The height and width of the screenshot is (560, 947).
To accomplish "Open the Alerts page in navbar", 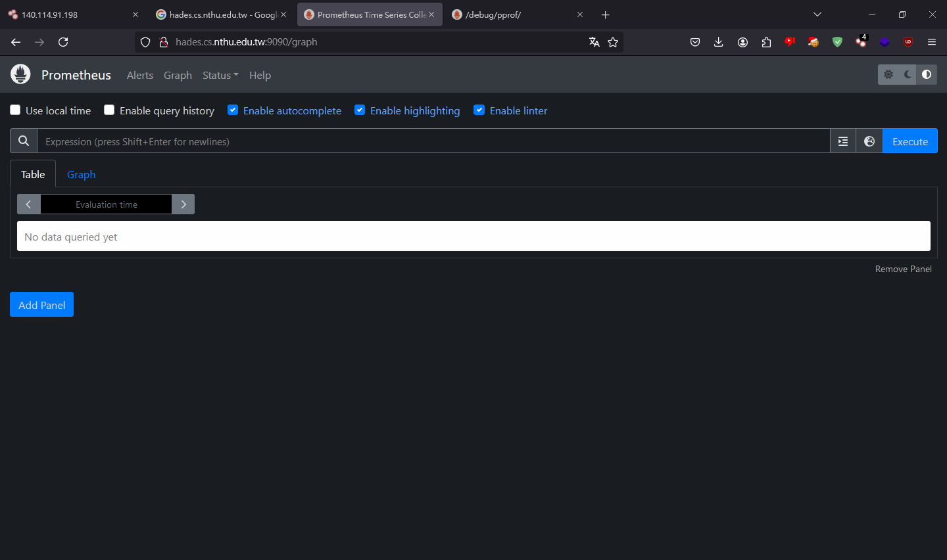I will [140, 75].
